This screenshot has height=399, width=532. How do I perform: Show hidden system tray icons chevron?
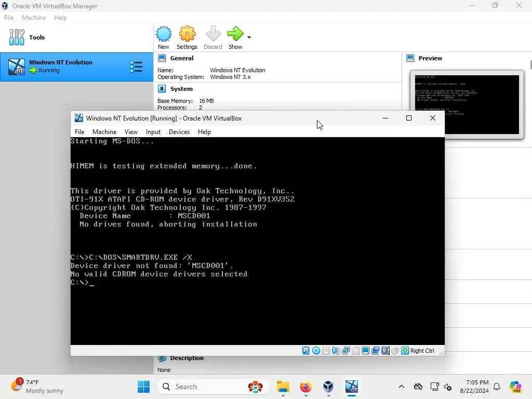(402, 387)
